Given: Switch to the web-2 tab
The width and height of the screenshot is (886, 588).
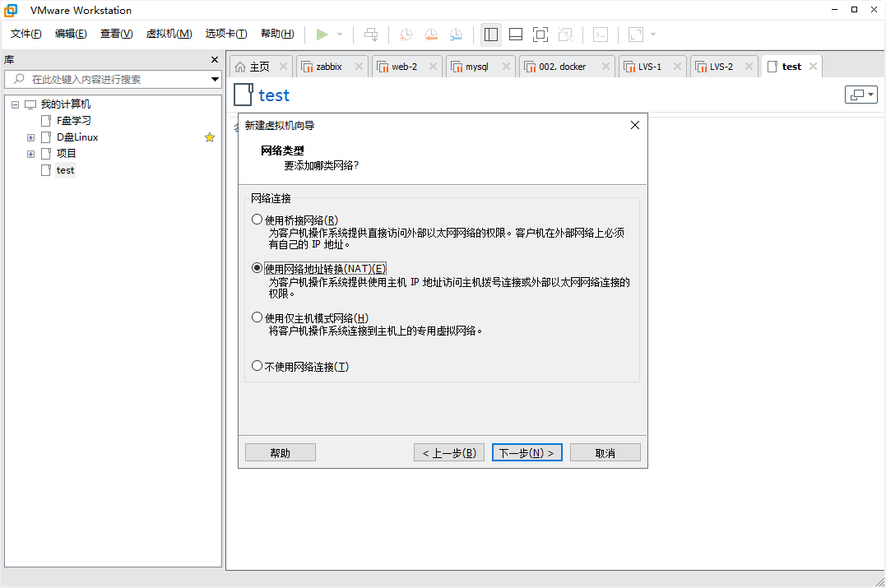Looking at the screenshot, I should tap(405, 67).
